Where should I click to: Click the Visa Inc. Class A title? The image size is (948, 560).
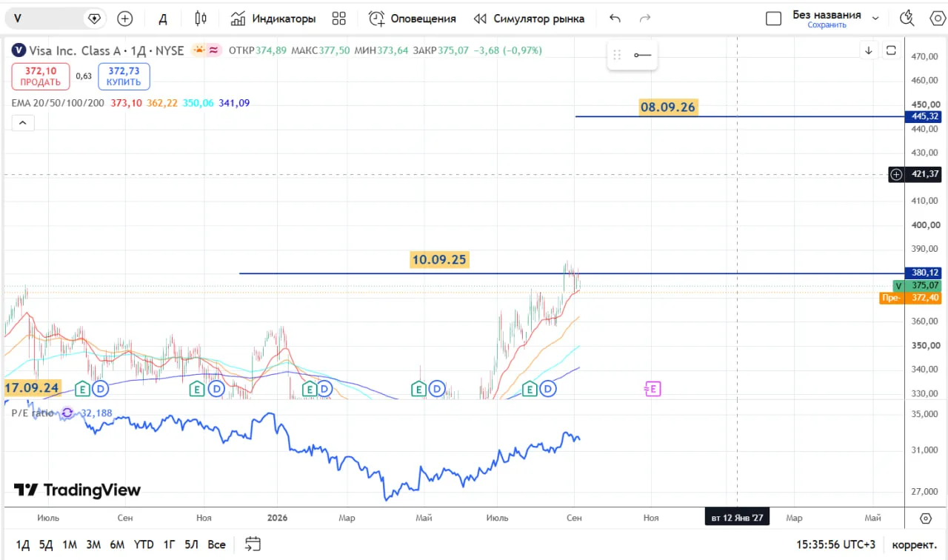75,50
